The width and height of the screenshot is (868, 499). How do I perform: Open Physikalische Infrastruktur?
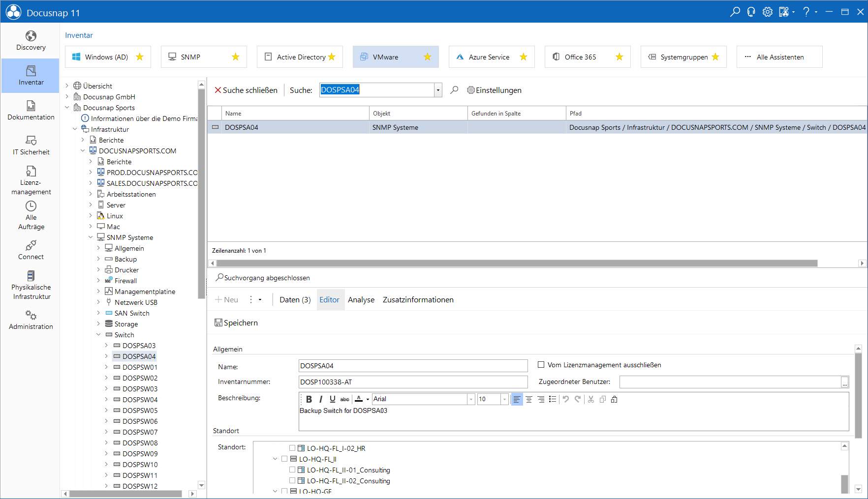[31, 285]
